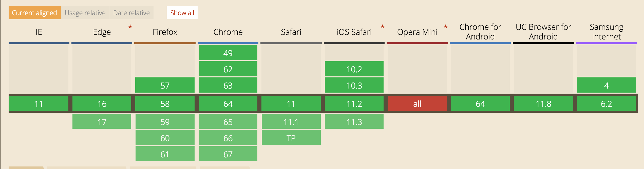Click the red Opera Mini 'all' cell

coord(417,103)
